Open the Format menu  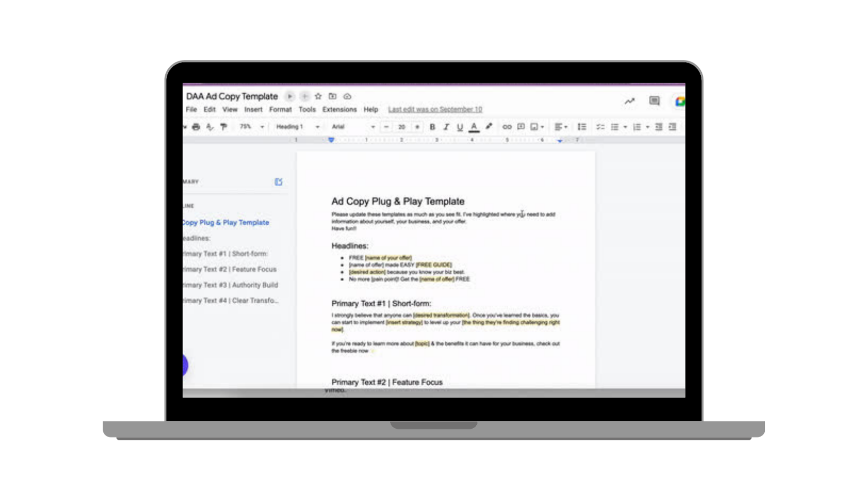[281, 110]
